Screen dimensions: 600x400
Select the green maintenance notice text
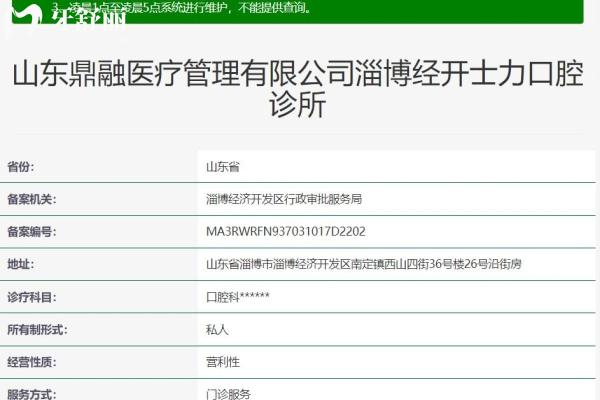click(181, 7)
